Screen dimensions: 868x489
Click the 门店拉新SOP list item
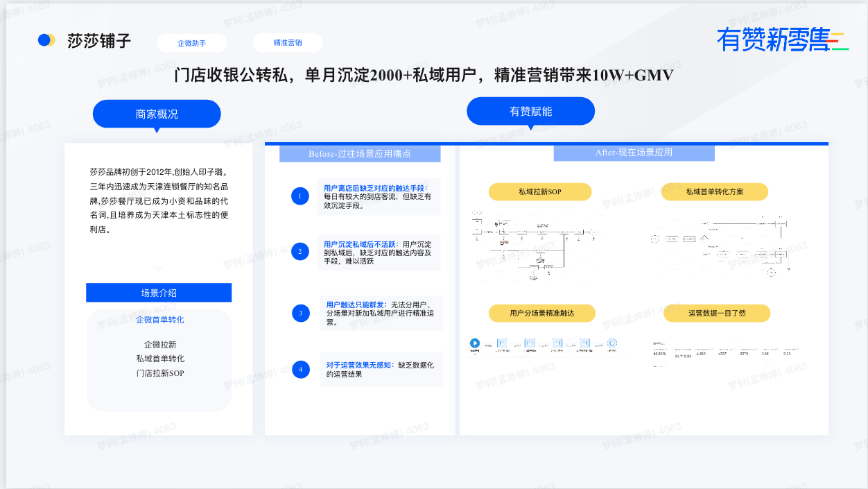click(x=160, y=373)
